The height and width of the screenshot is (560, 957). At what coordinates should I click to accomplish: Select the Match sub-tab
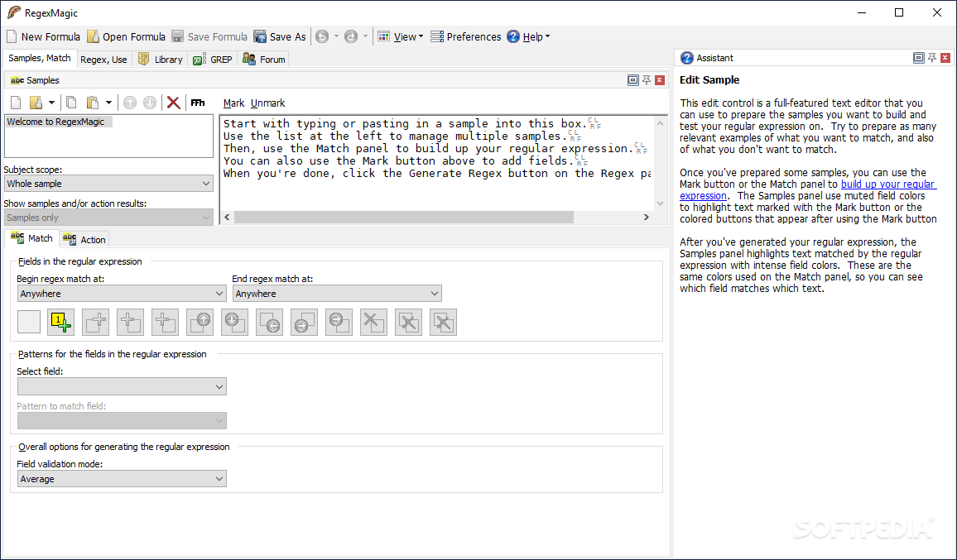pos(31,238)
